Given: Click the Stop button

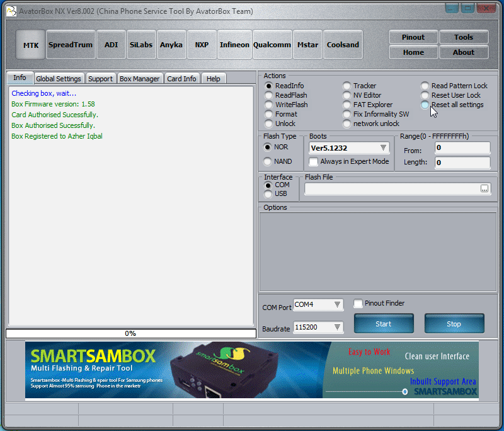Looking at the screenshot, I should click(454, 324).
